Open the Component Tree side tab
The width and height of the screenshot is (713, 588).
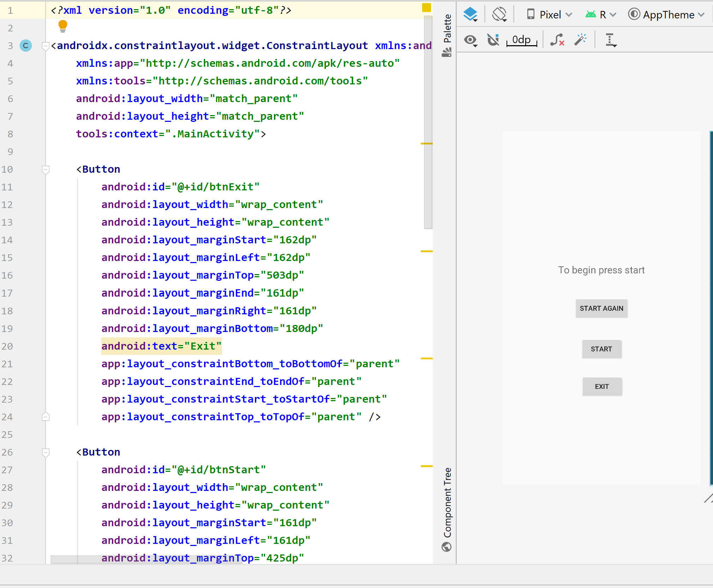(x=447, y=509)
